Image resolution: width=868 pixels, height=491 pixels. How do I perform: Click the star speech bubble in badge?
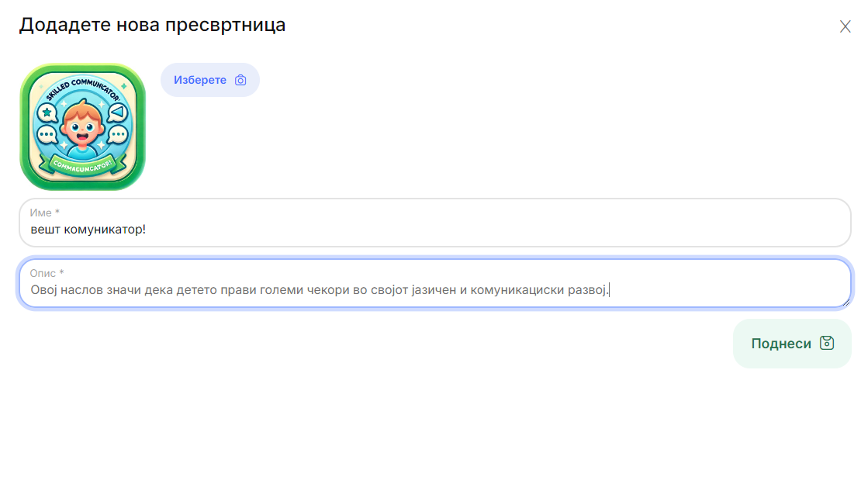coord(47,113)
